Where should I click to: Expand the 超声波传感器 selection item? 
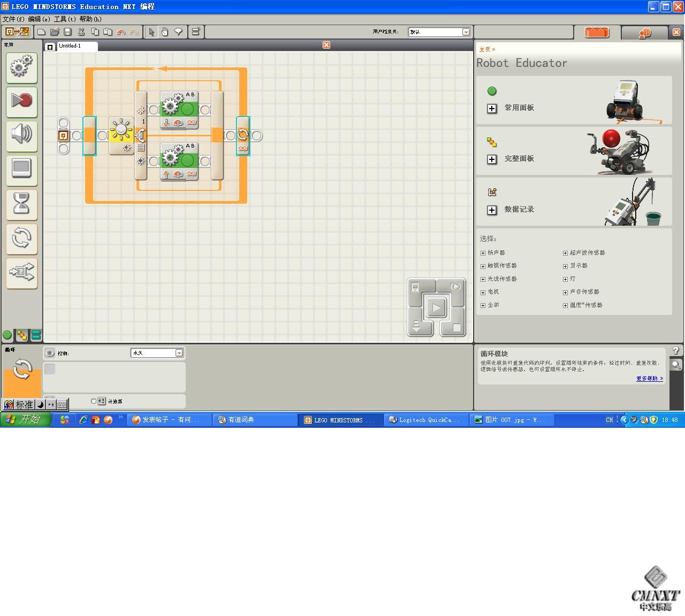[x=565, y=253]
